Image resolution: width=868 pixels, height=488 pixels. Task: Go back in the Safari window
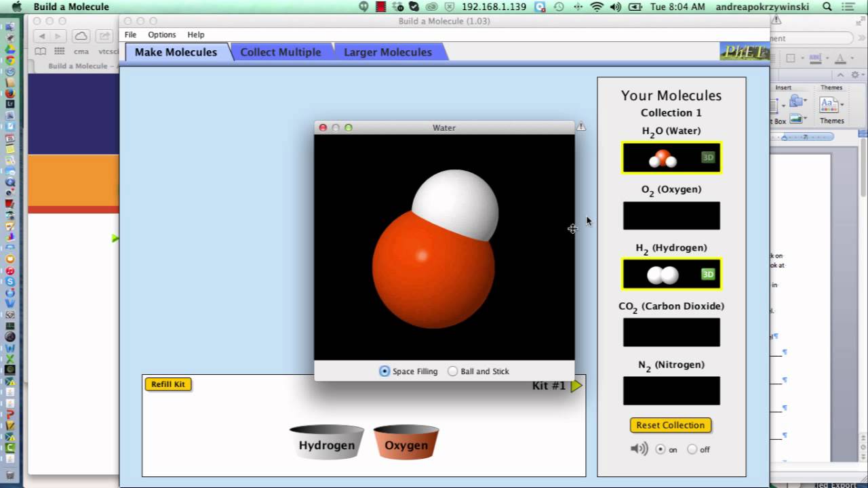coord(42,36)
